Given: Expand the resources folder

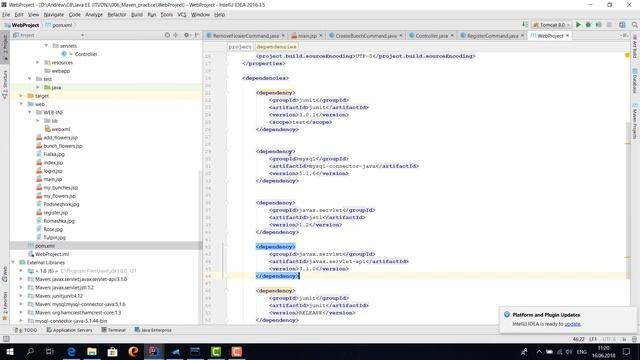Looking at the screenshot, I should tap(38, 62).
